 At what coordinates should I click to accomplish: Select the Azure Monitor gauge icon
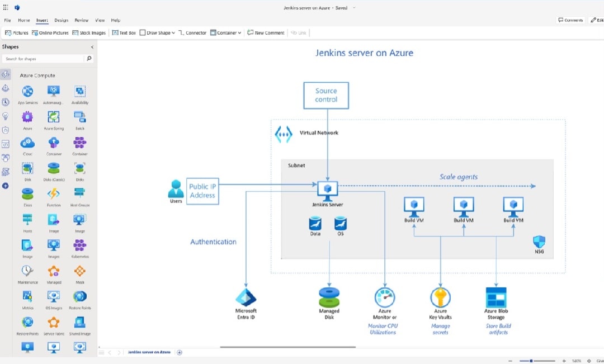click(x=384, y=297)
